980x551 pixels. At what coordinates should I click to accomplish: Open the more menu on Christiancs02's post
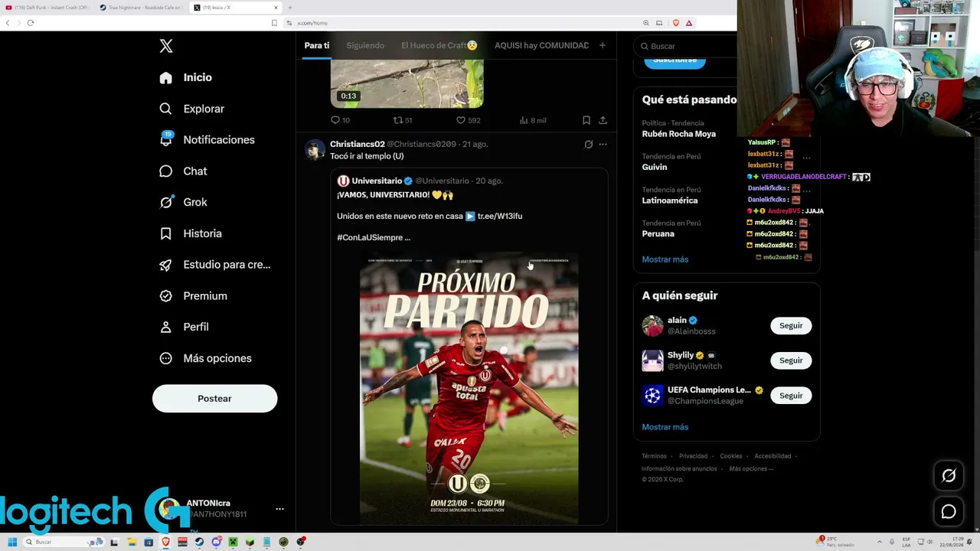click(603, 144)
